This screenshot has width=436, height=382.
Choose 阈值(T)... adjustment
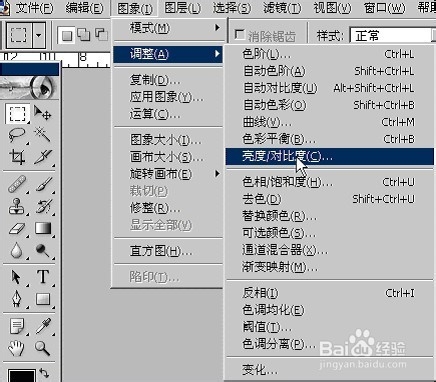pyautogui.click(x=330, y=327)
